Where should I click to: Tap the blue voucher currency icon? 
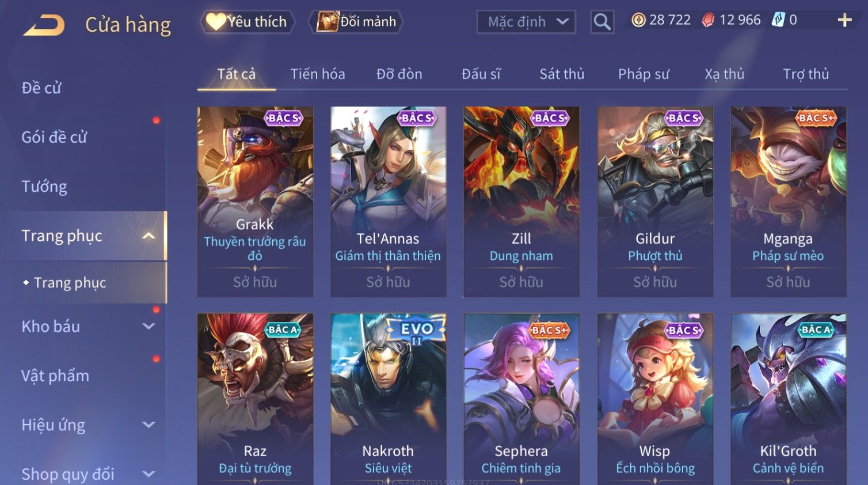778,20
